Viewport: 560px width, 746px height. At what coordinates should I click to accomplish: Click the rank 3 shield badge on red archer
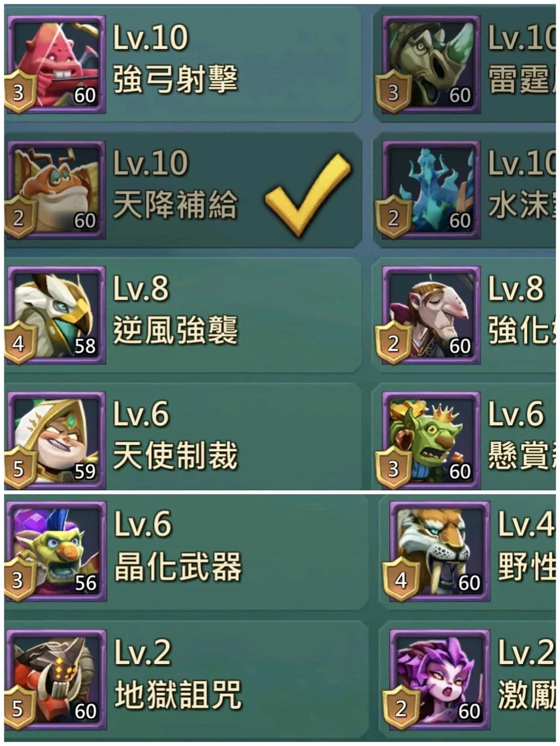coord(19,92)
